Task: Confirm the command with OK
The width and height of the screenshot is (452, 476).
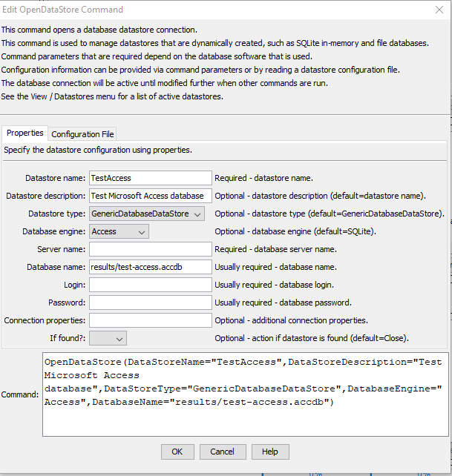Action: pos(177,452)
